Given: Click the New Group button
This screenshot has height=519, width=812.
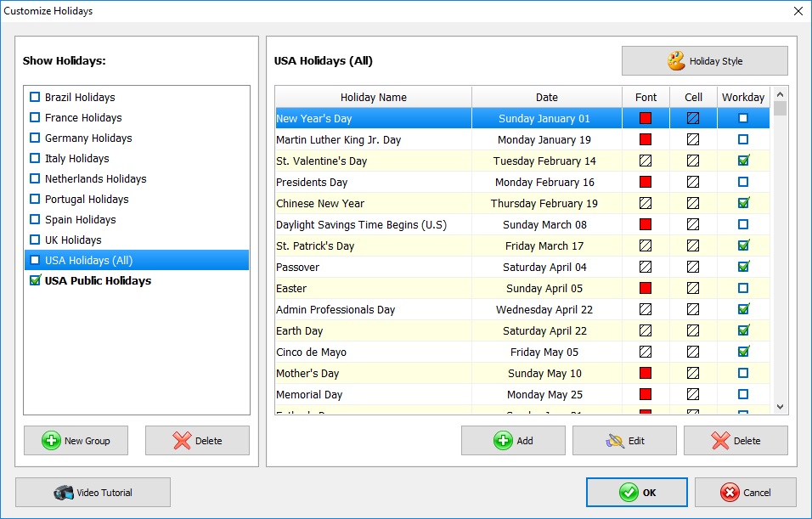Looking at the screenshot, I should [x=76, y=441].
